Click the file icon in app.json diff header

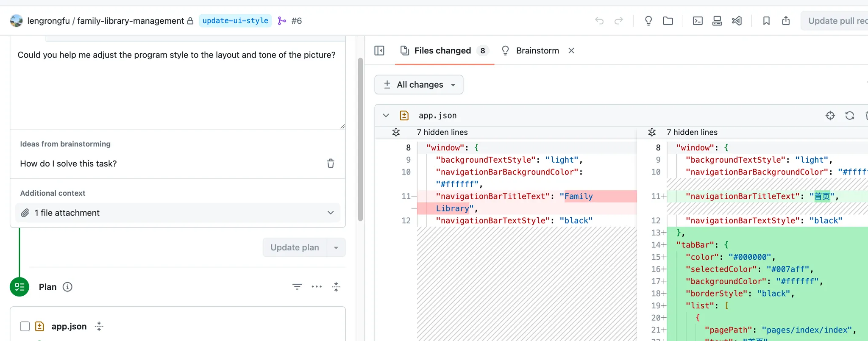[404, 116]
